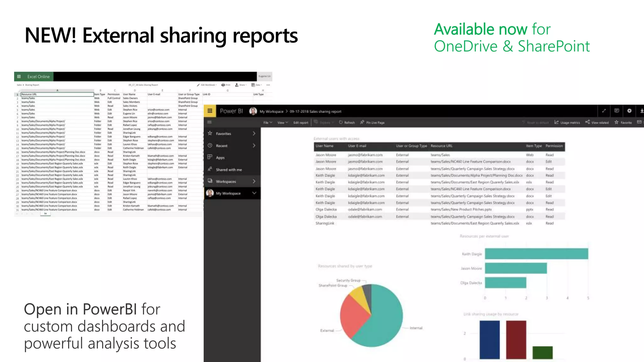
Task: Collapse the Power BI navigation hamburger menu
Action: click(x=209, y=122)
